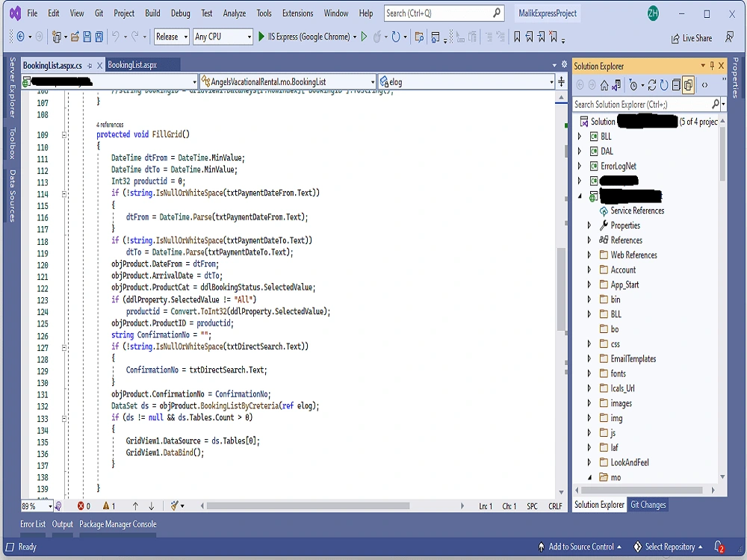Screen dimensions: 747x560
Task: Click the Save All toolbar icon
Action: [99, 37]
